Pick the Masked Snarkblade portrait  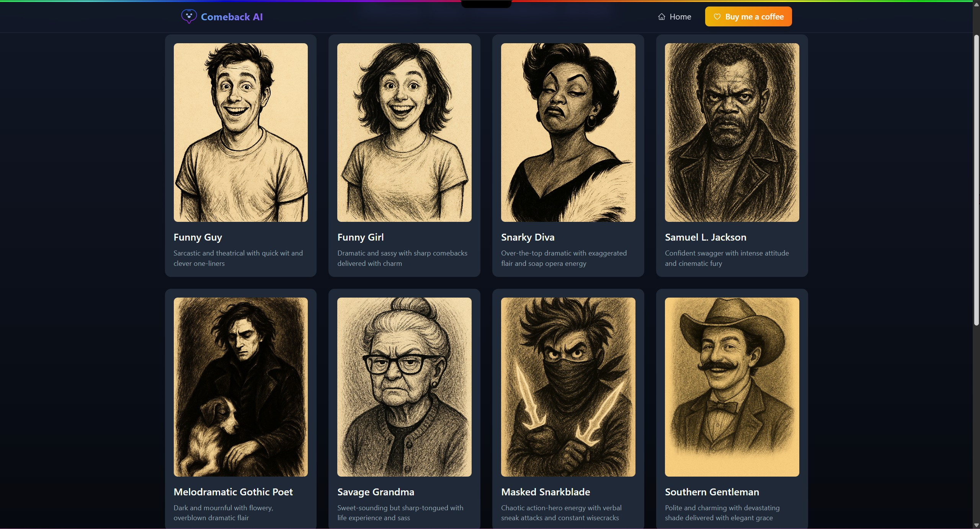pos(568,387)
